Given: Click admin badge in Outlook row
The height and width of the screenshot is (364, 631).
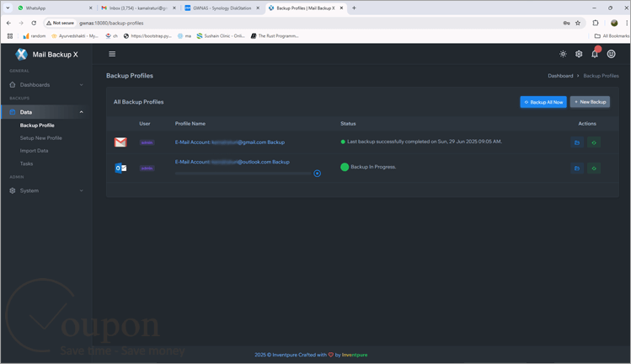Looking at the screenshot, I should (x=147, y=169).
